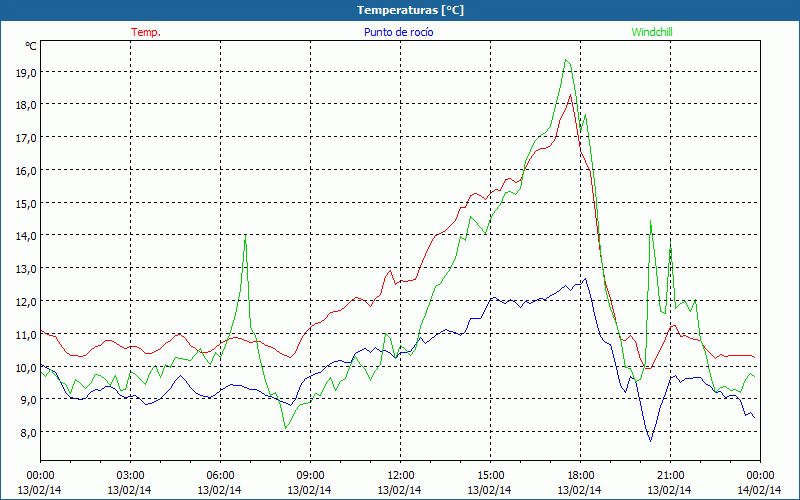Select the blue Punto de rocío legend label
Image resolution: width=800 pixels, height=500 pixels.
(x=398, y=32)
